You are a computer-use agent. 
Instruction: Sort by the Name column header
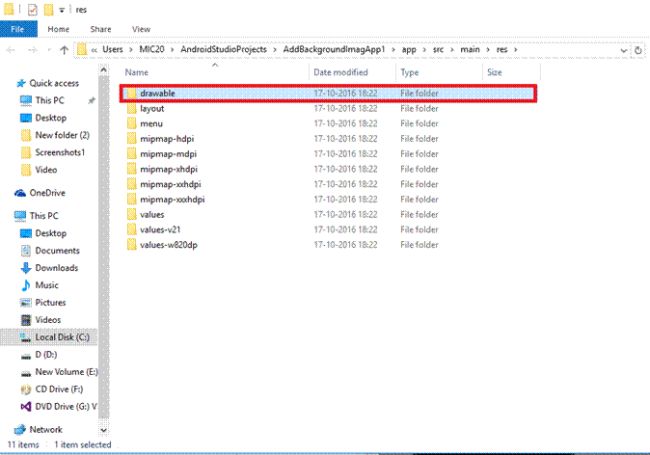point(137,72)
